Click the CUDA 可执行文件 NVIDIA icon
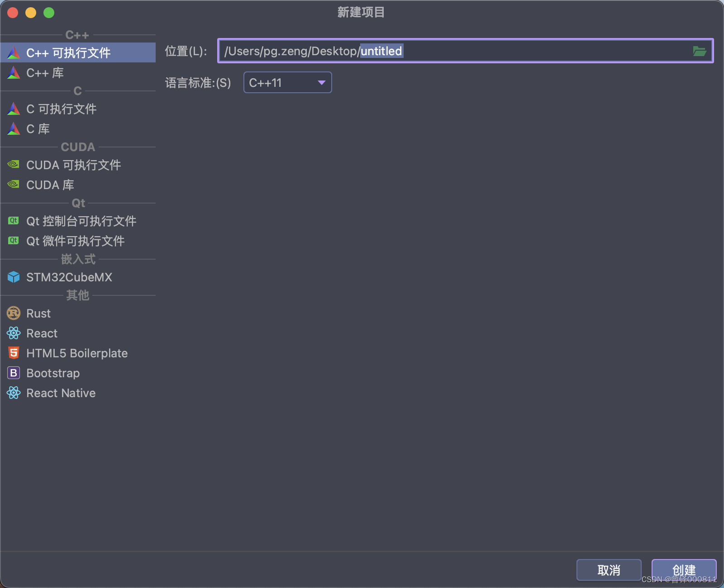The width and height of the screenshot is (724, 588). click(x=13, y=164)
